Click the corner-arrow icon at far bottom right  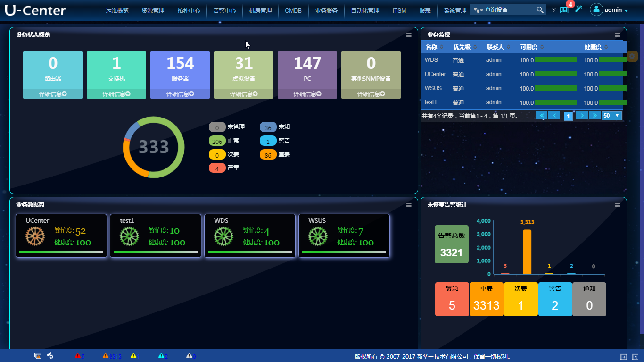click(x=635, y=356)
